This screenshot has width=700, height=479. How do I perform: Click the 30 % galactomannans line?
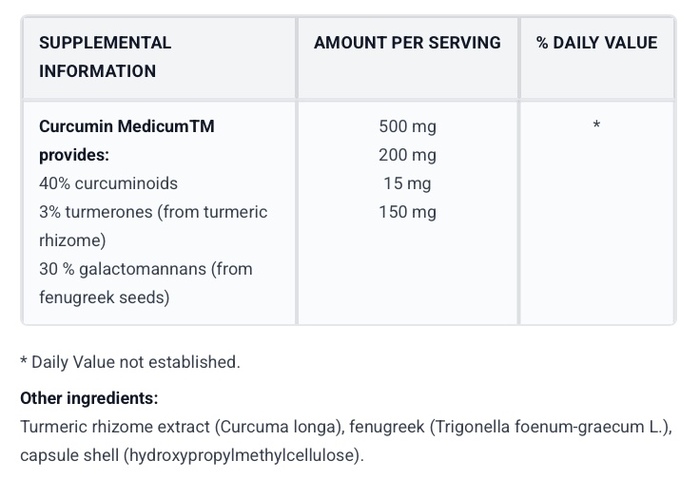(146, 269)
